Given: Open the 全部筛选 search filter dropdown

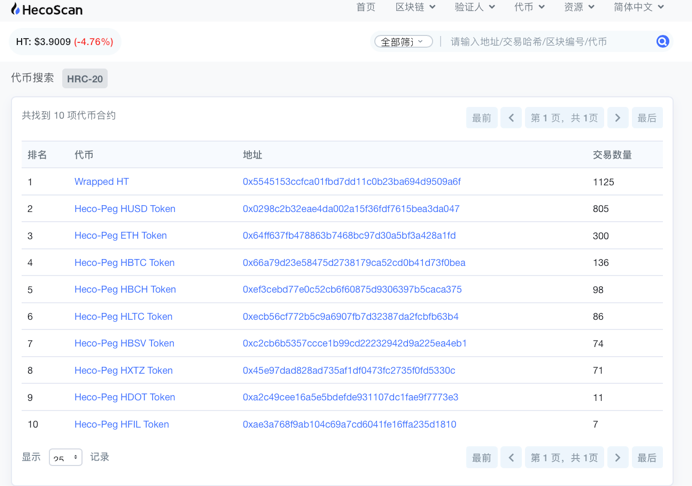Looking at the screenshot, I should pos(403,41).
